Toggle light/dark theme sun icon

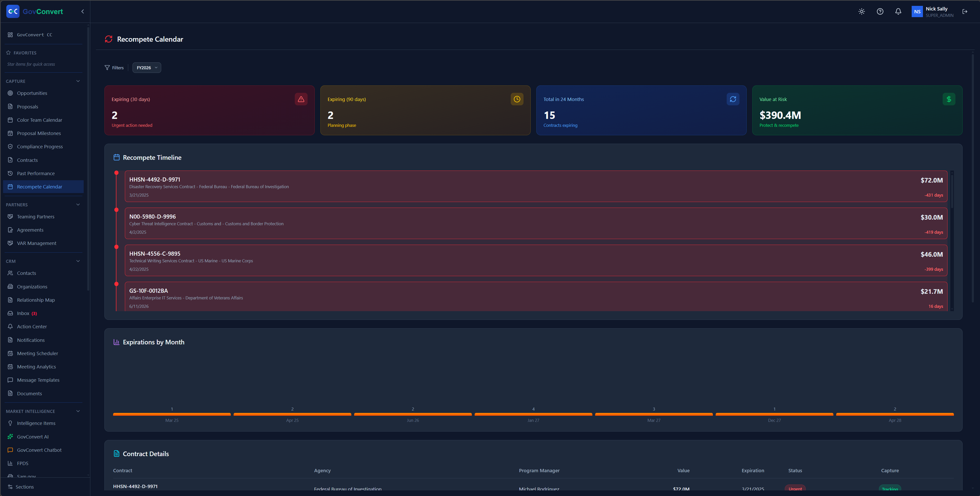coord(862,12)
